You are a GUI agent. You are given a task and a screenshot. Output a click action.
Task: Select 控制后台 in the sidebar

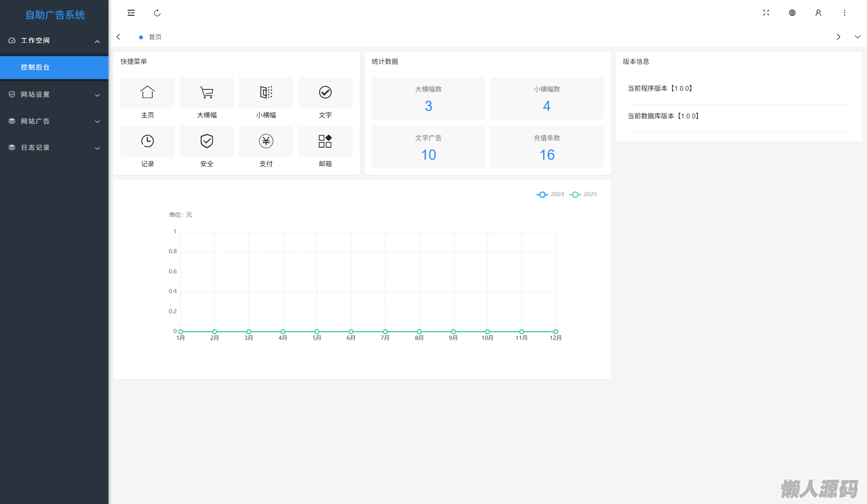pyautogui.click(x=35, y=67)
